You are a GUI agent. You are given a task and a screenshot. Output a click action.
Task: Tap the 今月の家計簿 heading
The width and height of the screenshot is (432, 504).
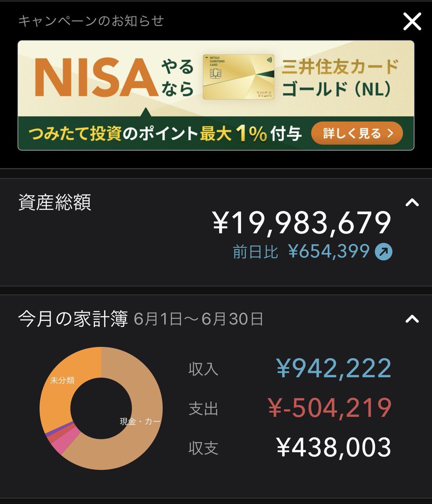point(73,320)
